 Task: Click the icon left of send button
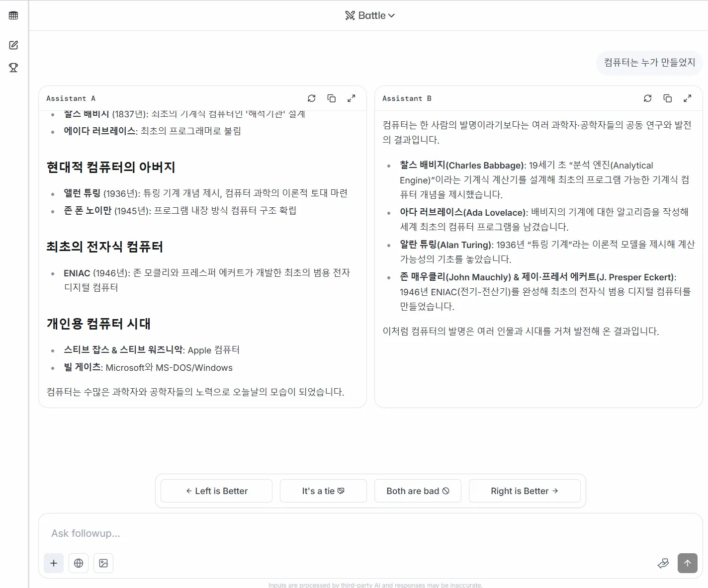(x=663, y=563)
